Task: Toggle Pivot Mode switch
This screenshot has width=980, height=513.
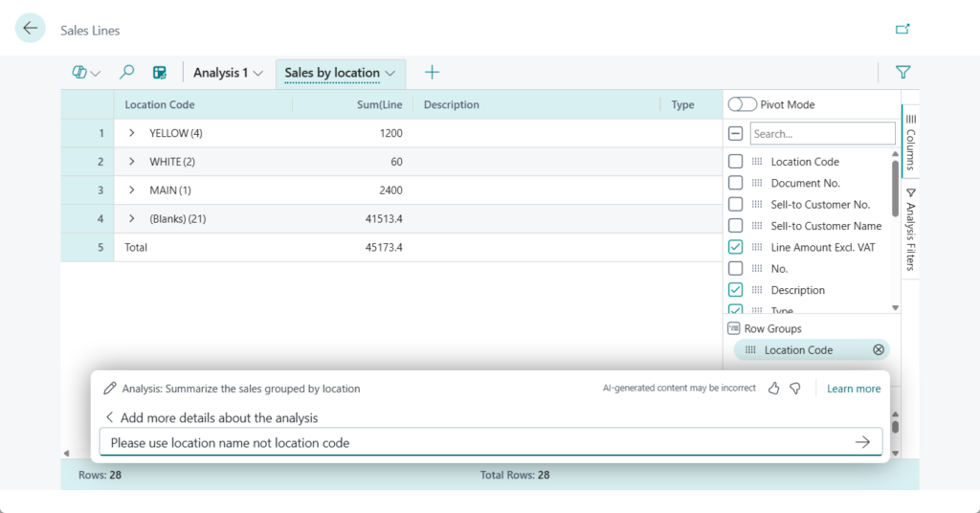Action: (742, 104)
